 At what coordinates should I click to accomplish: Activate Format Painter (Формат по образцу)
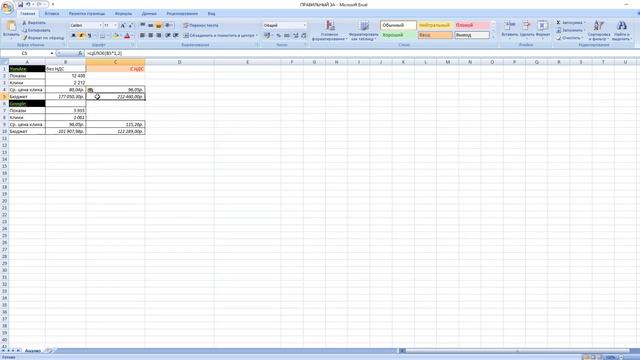[x=43, y=38]
